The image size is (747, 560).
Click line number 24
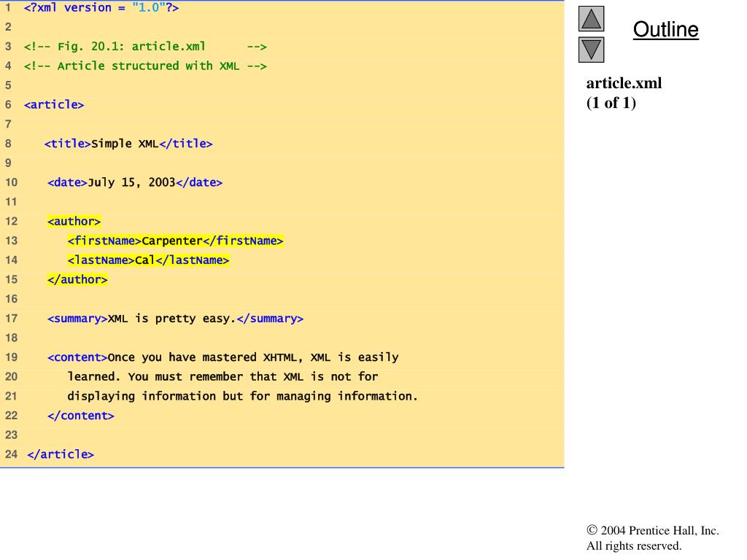(11, 454)
